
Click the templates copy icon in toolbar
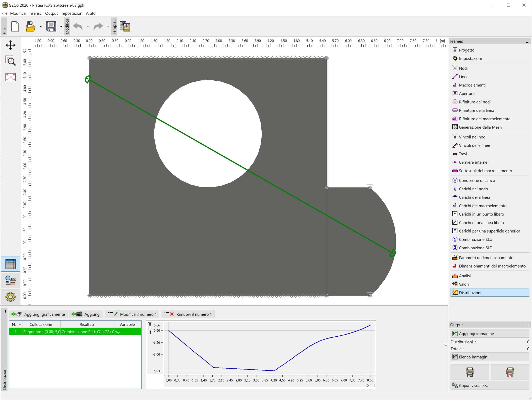click(125, 26)
